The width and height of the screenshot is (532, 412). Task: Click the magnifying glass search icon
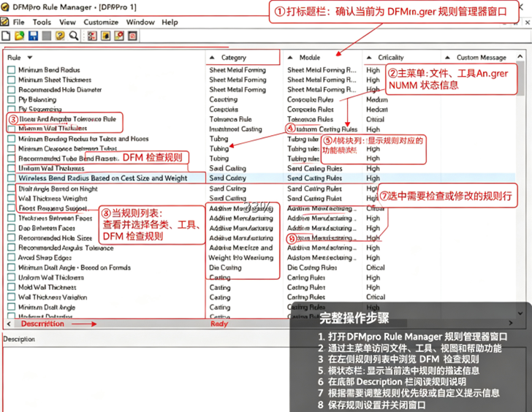74,36
